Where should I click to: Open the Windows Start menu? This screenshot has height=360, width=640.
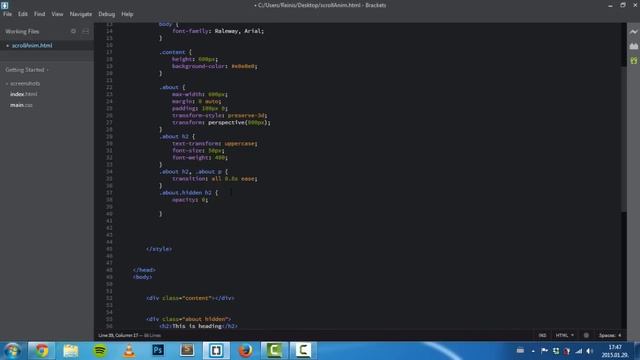[12, 350]
